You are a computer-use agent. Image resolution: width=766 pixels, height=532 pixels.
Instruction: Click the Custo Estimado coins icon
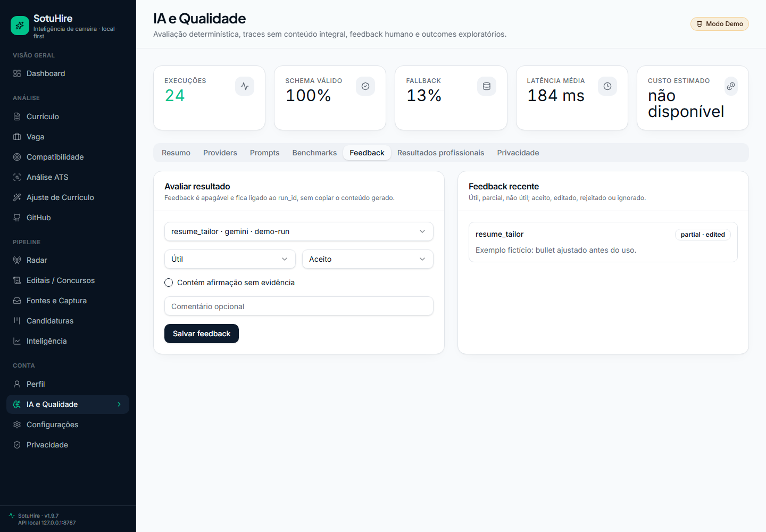[x=731, y=86]
